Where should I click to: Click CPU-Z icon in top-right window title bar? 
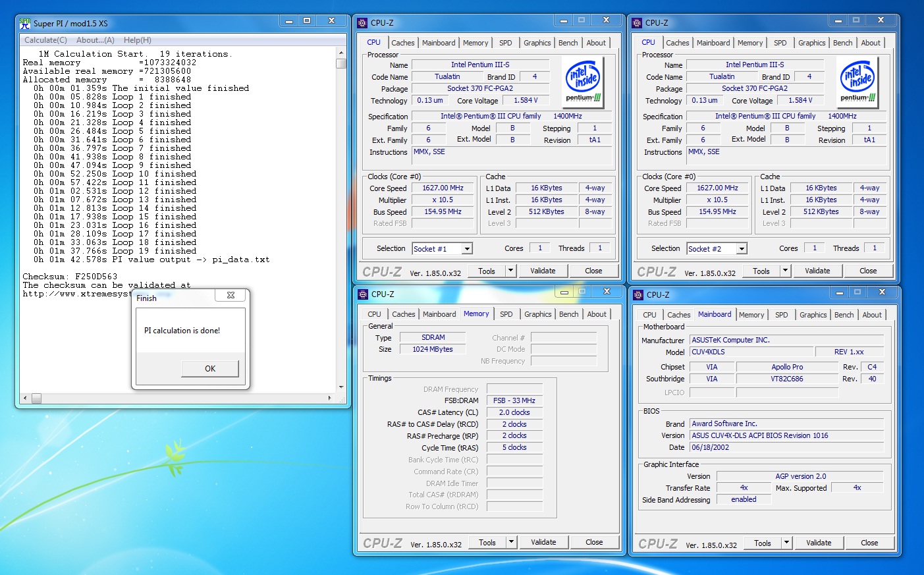[x=637, y=23]
